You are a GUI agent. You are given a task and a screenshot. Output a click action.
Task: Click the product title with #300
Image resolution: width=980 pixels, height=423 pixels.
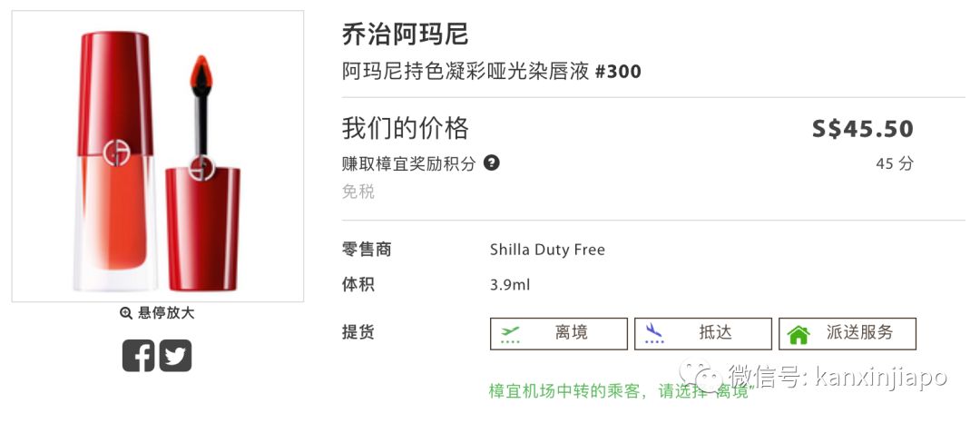point(491,71)
